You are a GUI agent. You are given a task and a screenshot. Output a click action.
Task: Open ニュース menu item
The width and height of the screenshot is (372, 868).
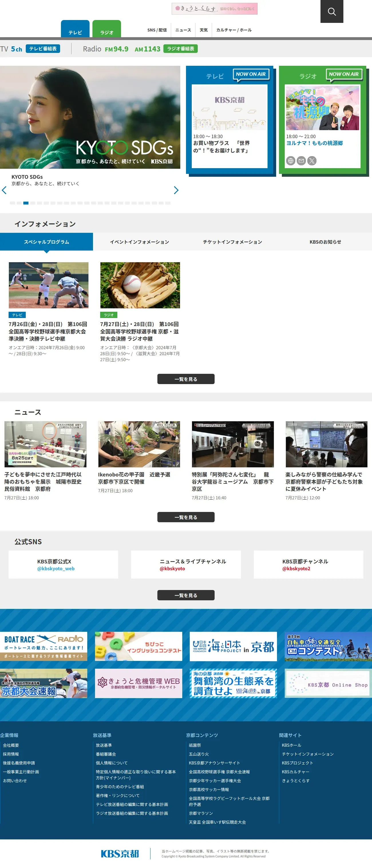tap(183, 30)
